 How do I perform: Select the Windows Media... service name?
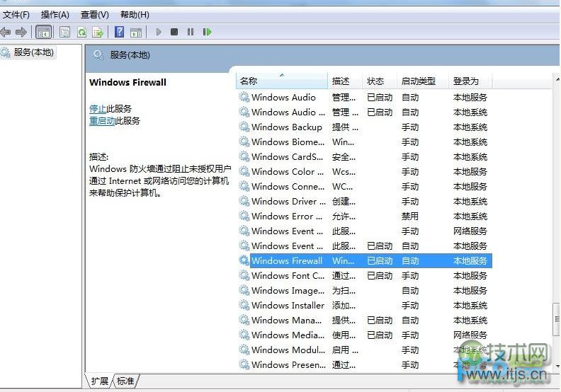tap(288, 335)
